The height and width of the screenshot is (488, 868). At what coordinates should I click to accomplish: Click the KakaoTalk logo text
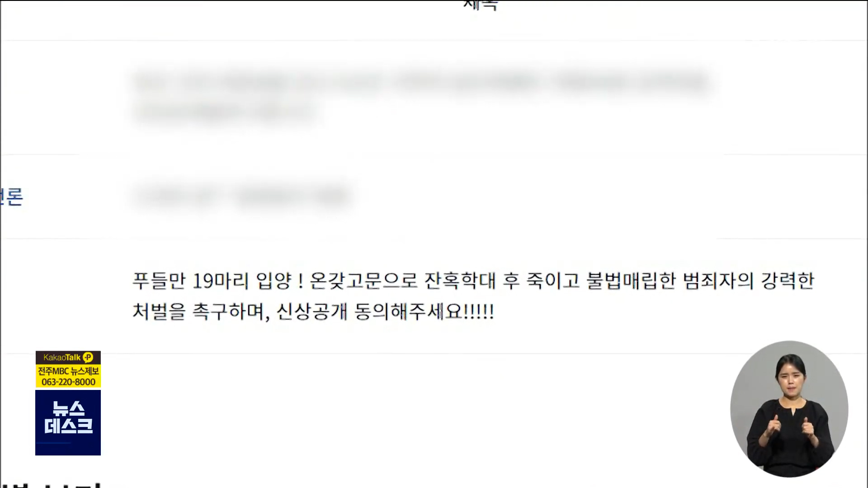tap(62, 357)
